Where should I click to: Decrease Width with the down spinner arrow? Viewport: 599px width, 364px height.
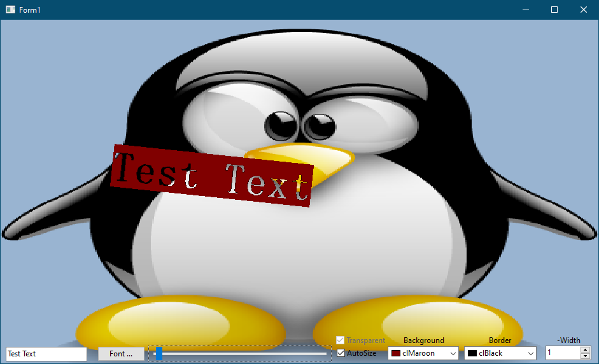(x=585, y=356)
